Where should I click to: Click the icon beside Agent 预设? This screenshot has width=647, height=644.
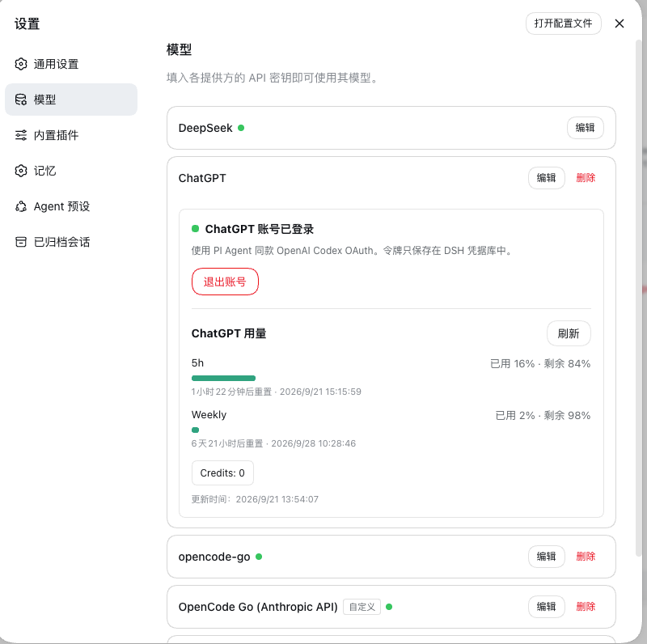(x=21, y=206)
